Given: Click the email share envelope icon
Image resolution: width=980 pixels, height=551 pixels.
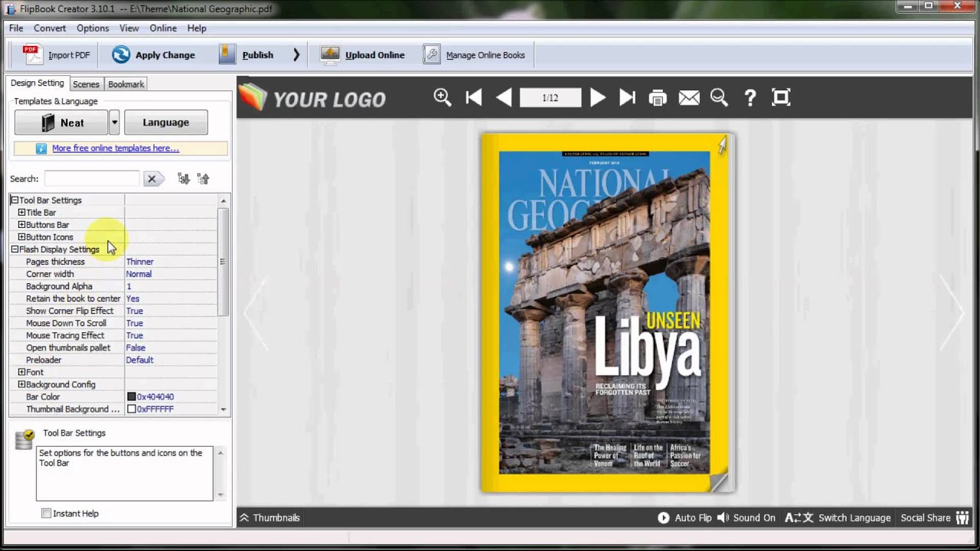Looking at the screenshot, I should (x=689, y=98).
